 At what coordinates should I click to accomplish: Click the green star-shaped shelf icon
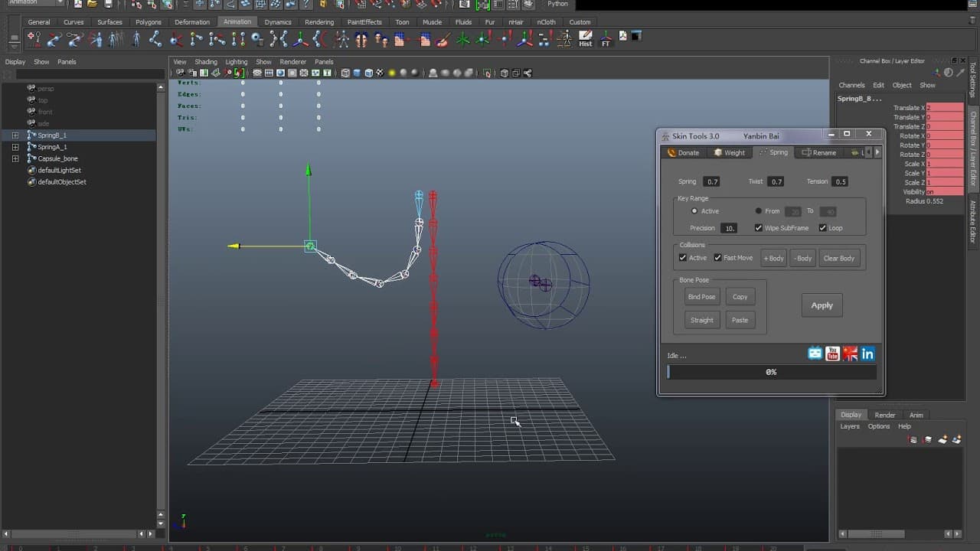463,39
